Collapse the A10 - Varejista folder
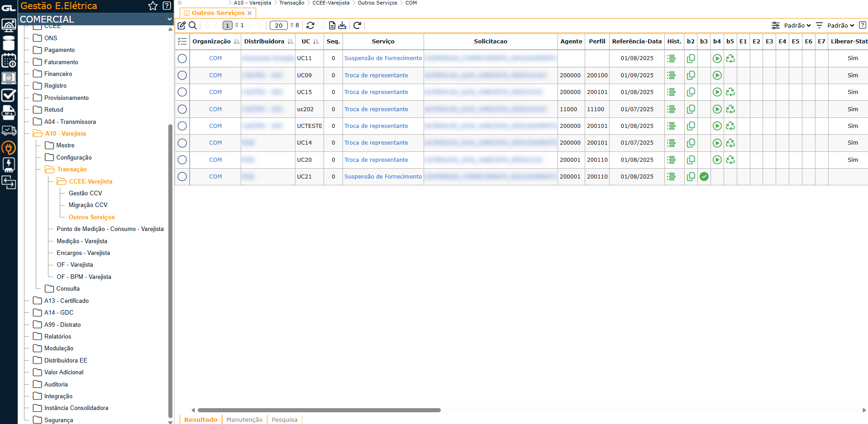This screenshot has height=424, width=868. pyautogui.click(x=38, y=134)
